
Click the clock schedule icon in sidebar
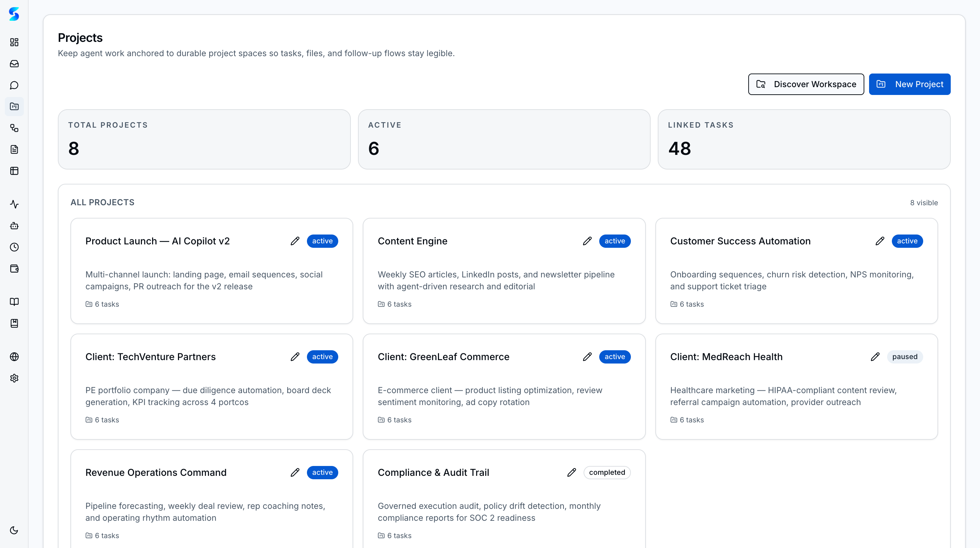(x=14, y=247)
